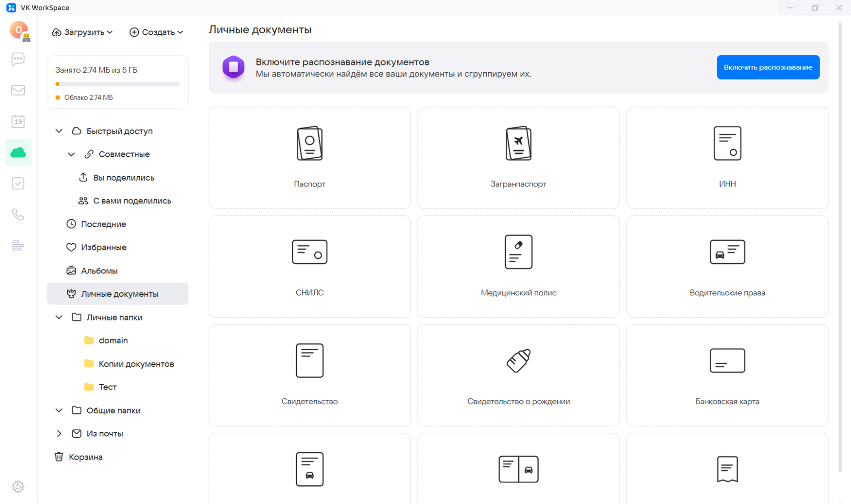Click the user avatar at top left

(19, 30)
